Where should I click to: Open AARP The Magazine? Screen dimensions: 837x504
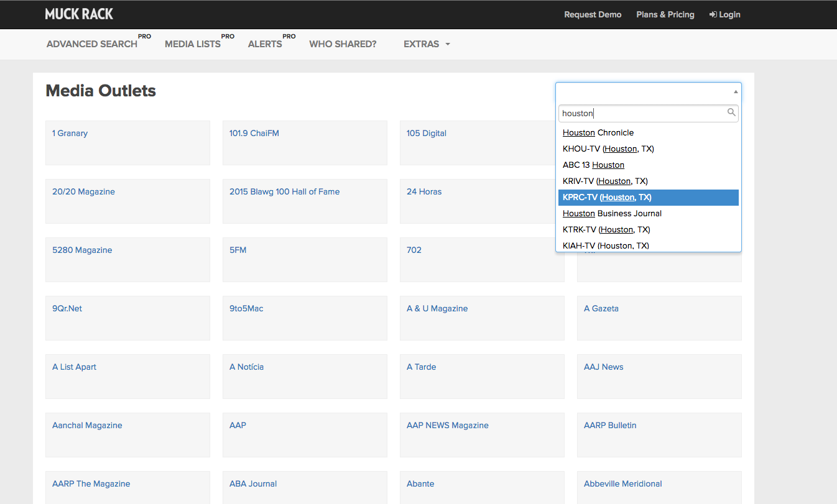pos(91,483)
